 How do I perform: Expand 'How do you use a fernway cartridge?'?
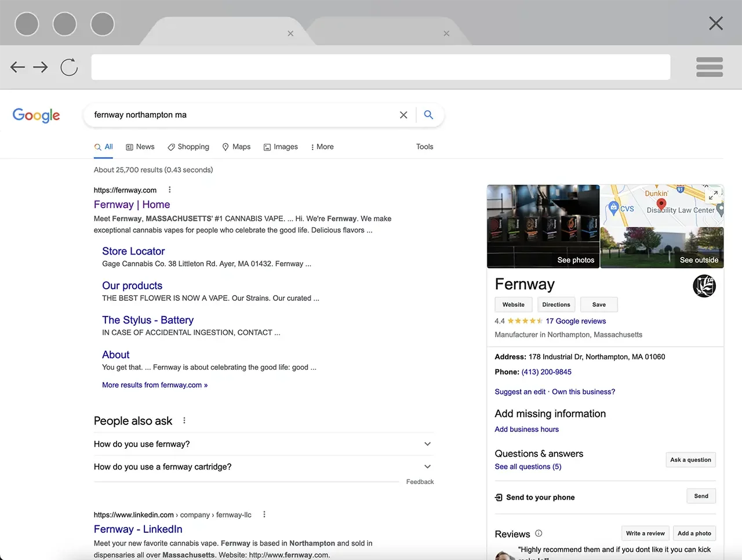click(264, 467)
